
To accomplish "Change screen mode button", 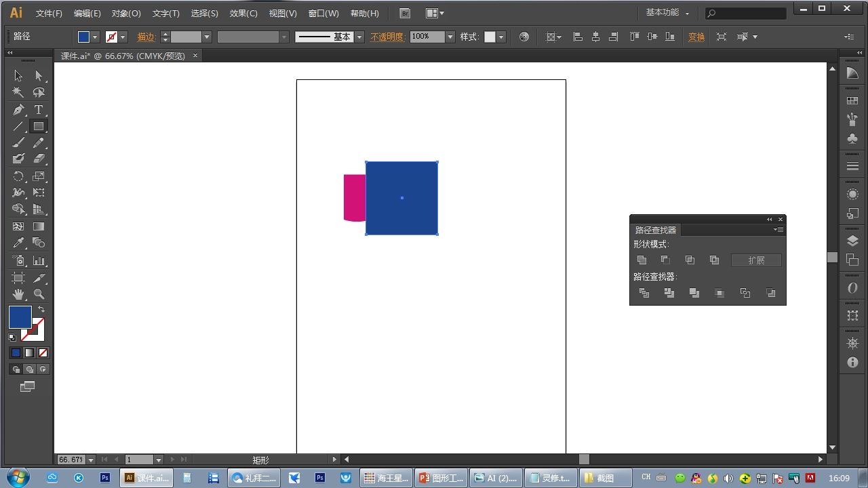I will (27, 386).
